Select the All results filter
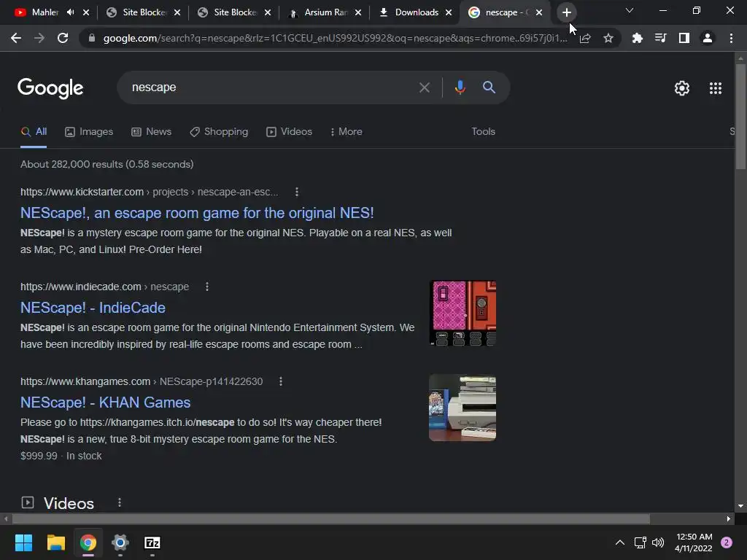 point(34,132)
